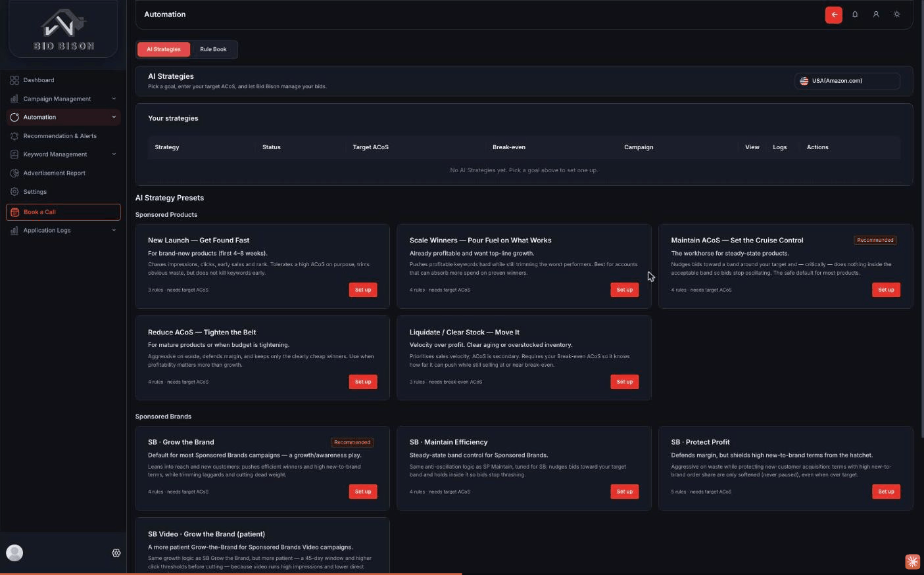Open the orange chat widget icon
Screen dimensions: 924x575
(x=912, y=561)
